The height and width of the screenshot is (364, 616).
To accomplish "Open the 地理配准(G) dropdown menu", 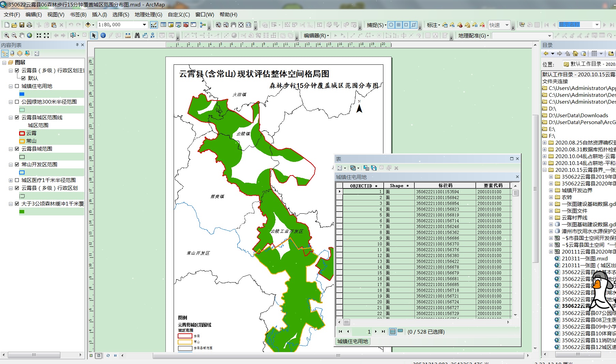I will coord(473,35).
